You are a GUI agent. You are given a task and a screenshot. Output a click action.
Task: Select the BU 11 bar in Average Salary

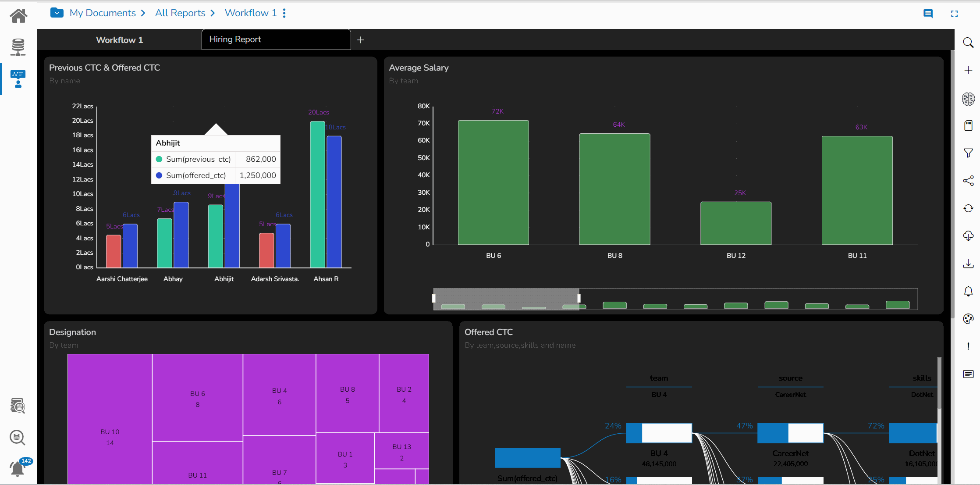click(x=857, y=190)
